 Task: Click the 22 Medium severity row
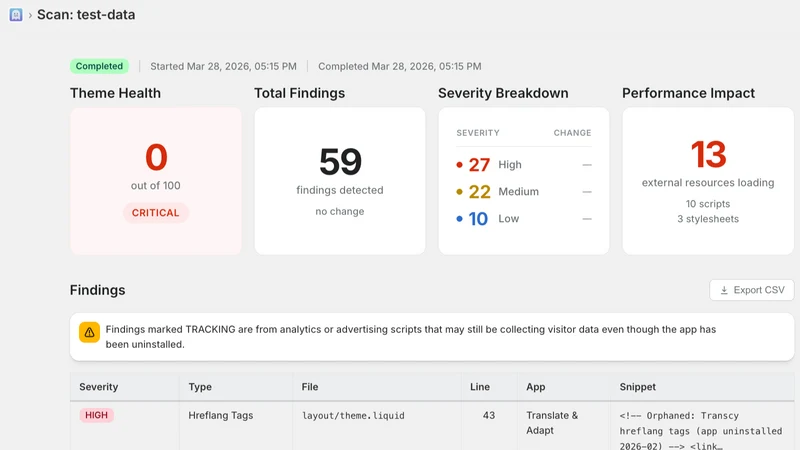click(524, 192)
